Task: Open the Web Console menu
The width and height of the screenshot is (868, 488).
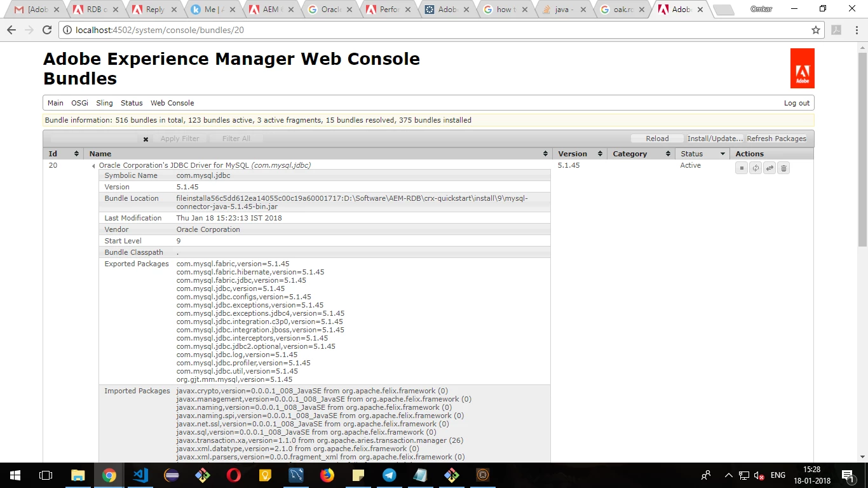Action: pyautogui.click(x=172, y=103)
